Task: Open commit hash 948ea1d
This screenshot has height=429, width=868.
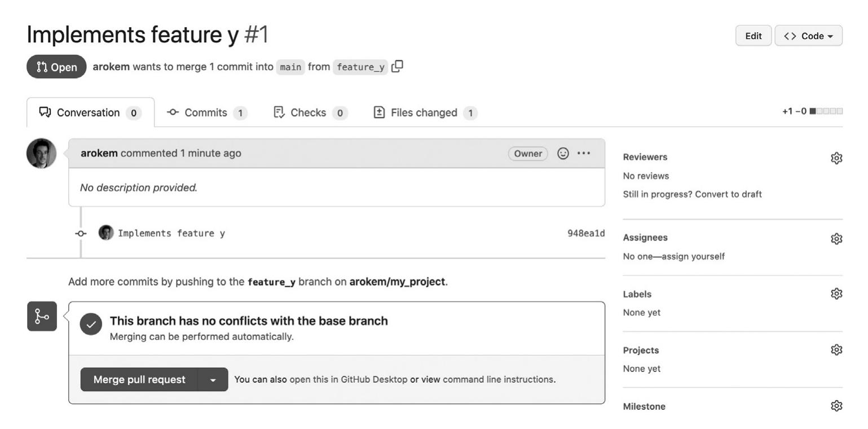Action: click(585, 234)
